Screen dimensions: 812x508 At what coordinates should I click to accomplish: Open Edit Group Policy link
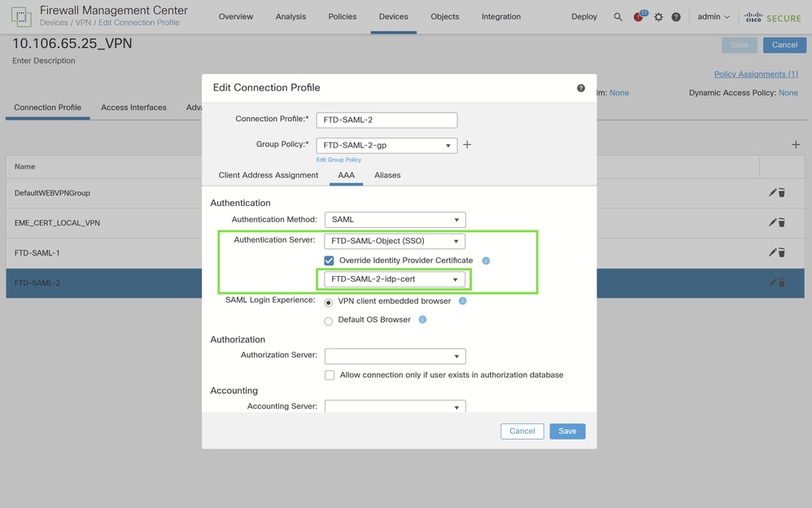coord(338,160)
